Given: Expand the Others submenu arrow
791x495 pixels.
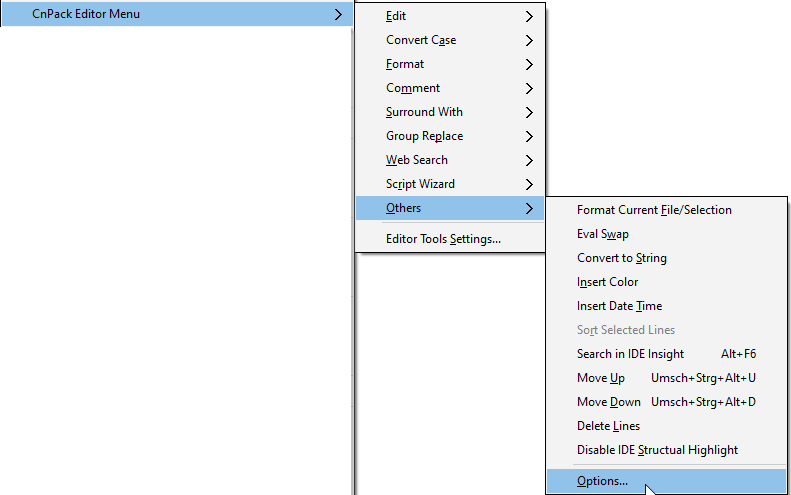Looking at the screenshot, I should pyautogui.click(x=529, y=208).
